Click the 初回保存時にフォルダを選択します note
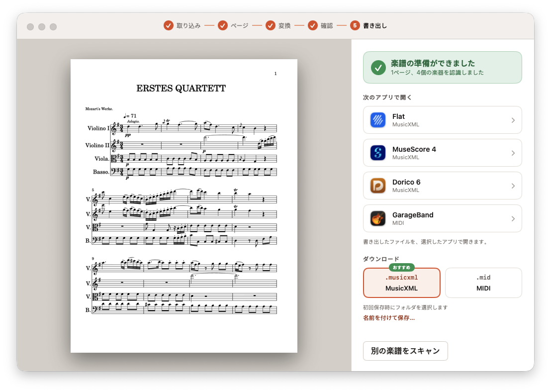The height and width of the screenshot is (392, 551). 405,307
